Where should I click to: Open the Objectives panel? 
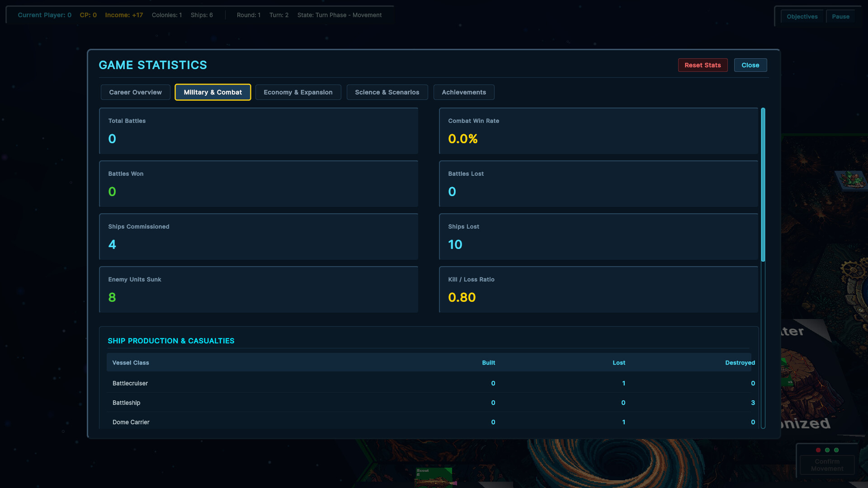point(802,17)
